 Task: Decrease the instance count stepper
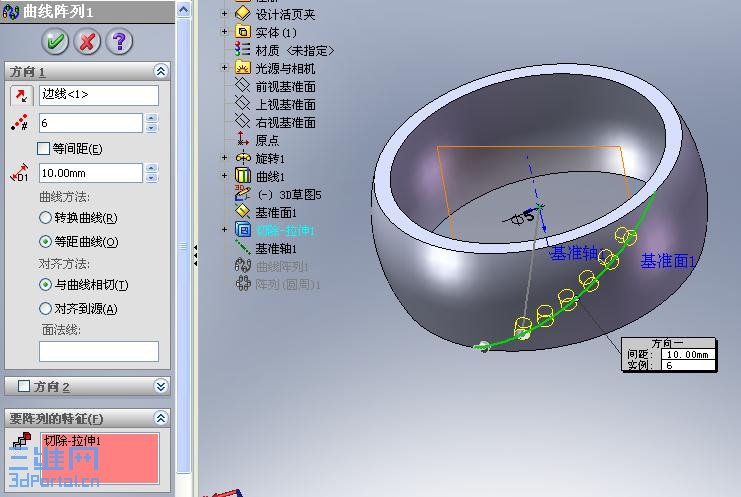coord(151,128)
